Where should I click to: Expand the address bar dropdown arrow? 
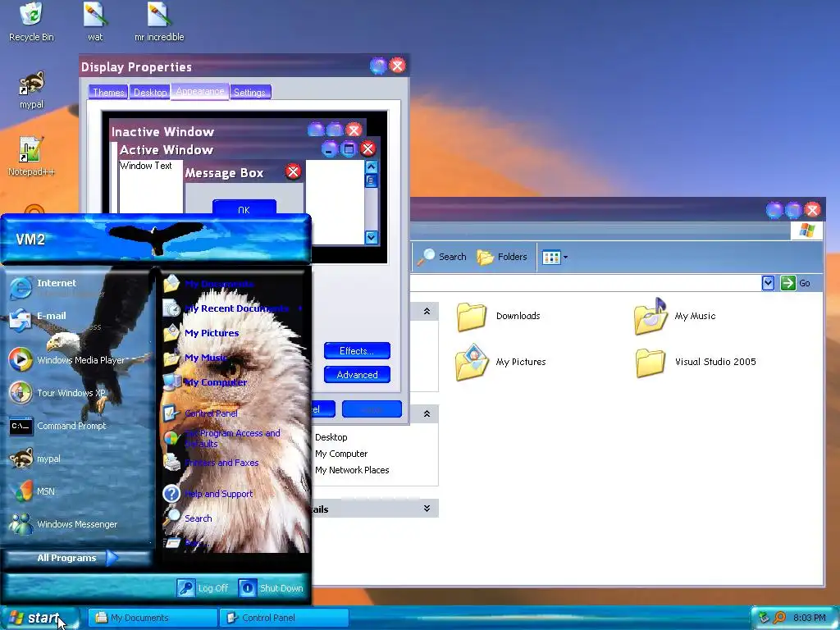tap(768, 283)
